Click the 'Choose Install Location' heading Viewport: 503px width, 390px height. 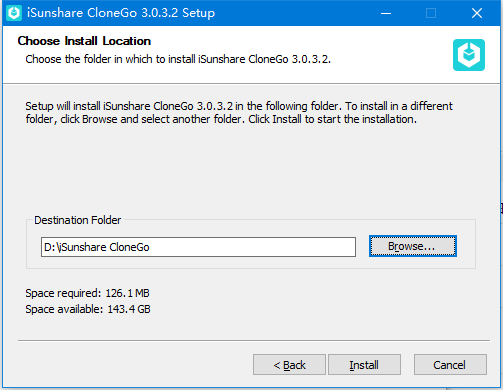tap(84, 41)
